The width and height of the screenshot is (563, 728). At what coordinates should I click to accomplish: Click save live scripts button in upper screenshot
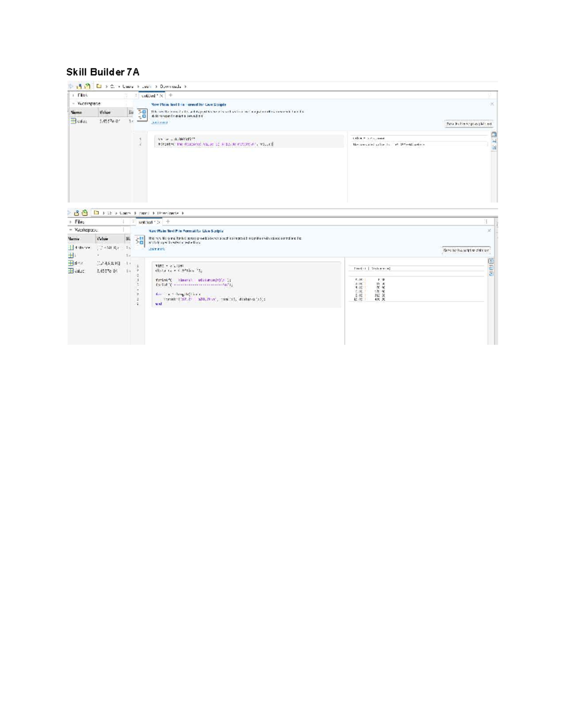469,124
